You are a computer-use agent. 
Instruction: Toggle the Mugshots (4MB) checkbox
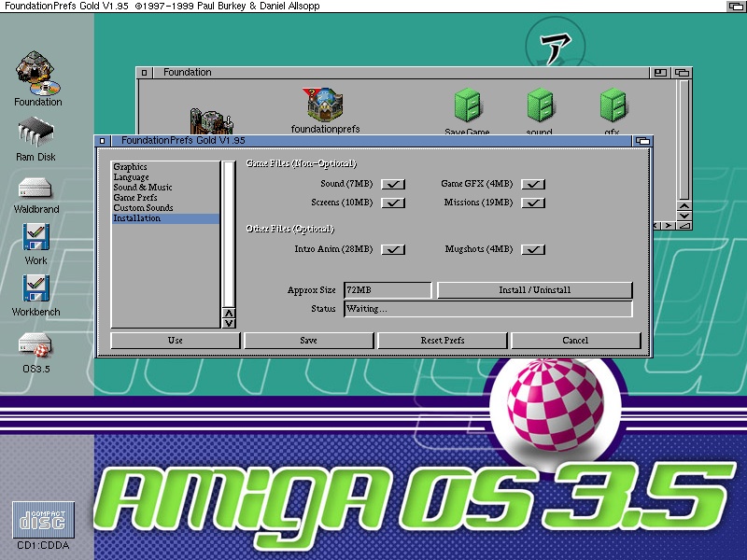[x=533, y=249]
